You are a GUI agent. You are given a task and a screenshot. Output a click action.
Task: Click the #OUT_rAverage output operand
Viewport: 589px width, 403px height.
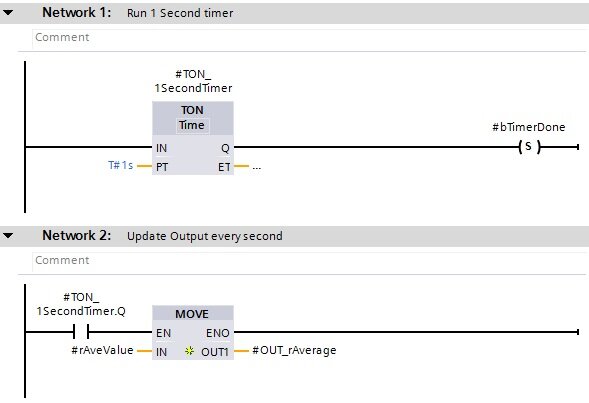(x=294, y=350)
